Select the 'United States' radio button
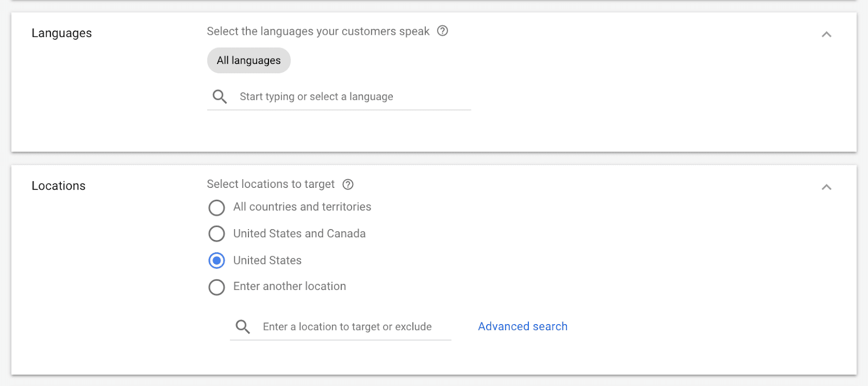This screenshot has height=386, width=868. 216,261
